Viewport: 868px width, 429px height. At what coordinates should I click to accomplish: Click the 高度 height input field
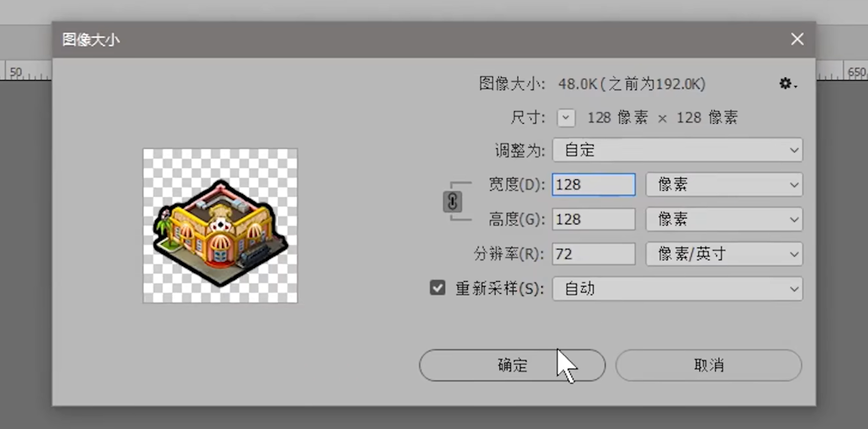click(594, 219)
